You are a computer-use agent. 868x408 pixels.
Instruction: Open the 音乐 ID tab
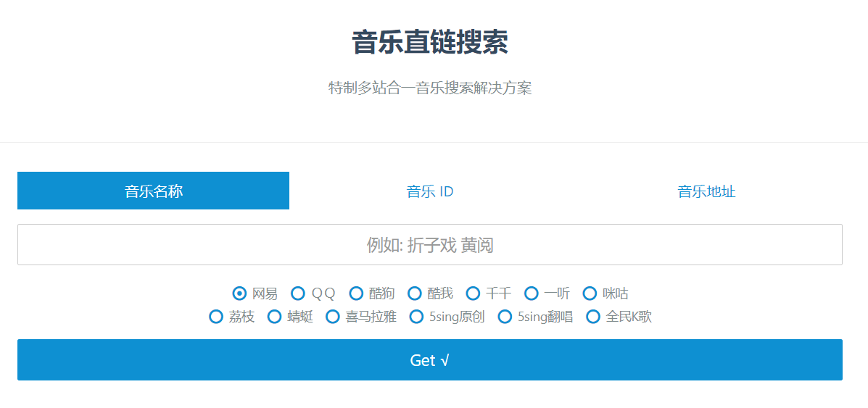coord(430,191)
